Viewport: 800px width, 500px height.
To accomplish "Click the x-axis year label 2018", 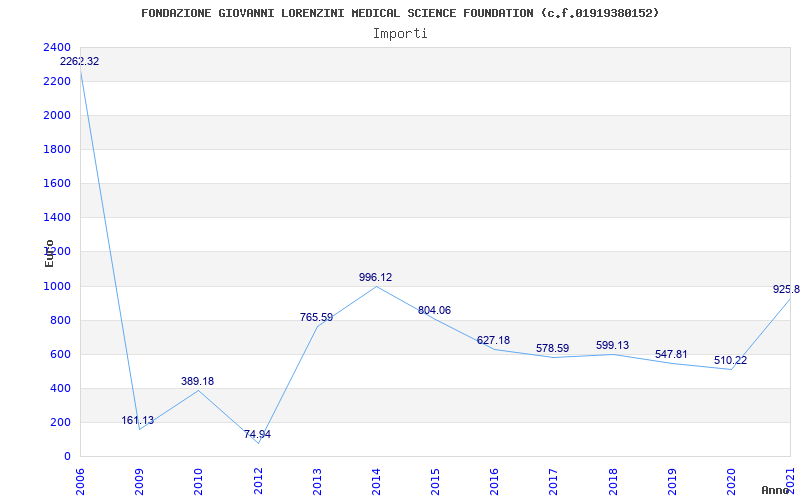I will coord(613,481).
